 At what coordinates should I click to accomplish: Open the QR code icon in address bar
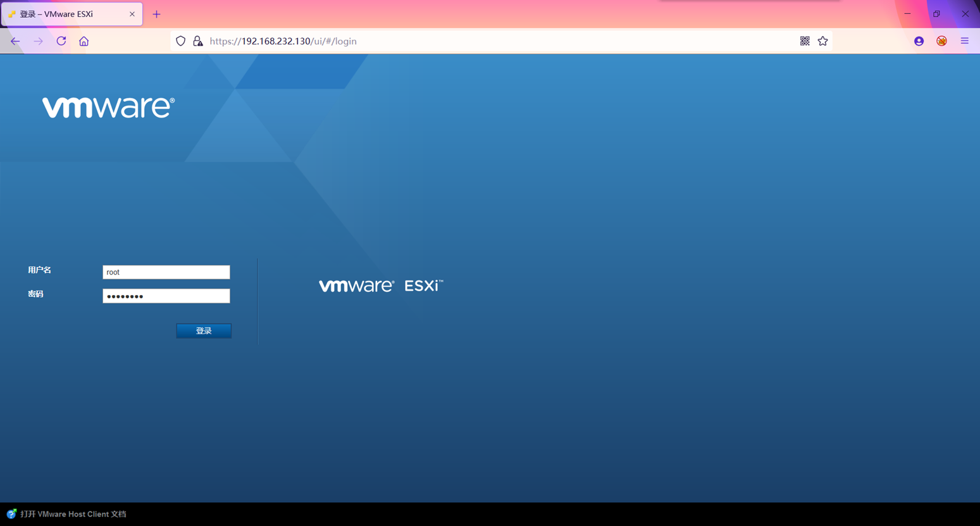(805, 41)
